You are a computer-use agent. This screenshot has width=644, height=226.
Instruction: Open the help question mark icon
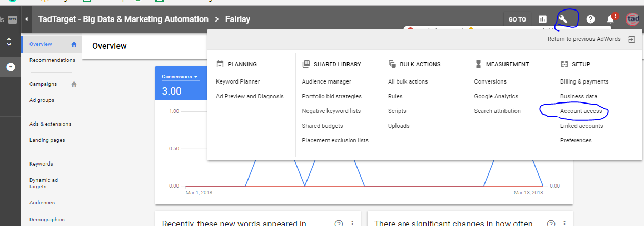pos(590,19)
